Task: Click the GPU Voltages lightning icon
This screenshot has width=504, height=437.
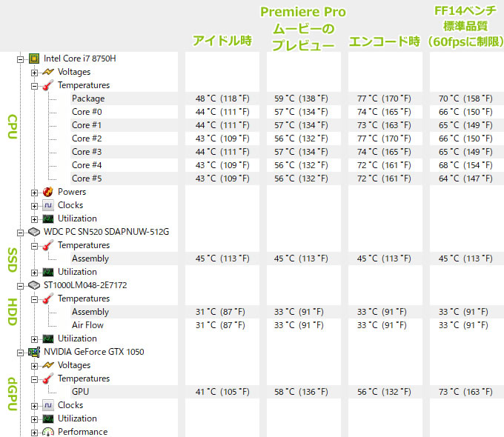Action: [48, 365]
